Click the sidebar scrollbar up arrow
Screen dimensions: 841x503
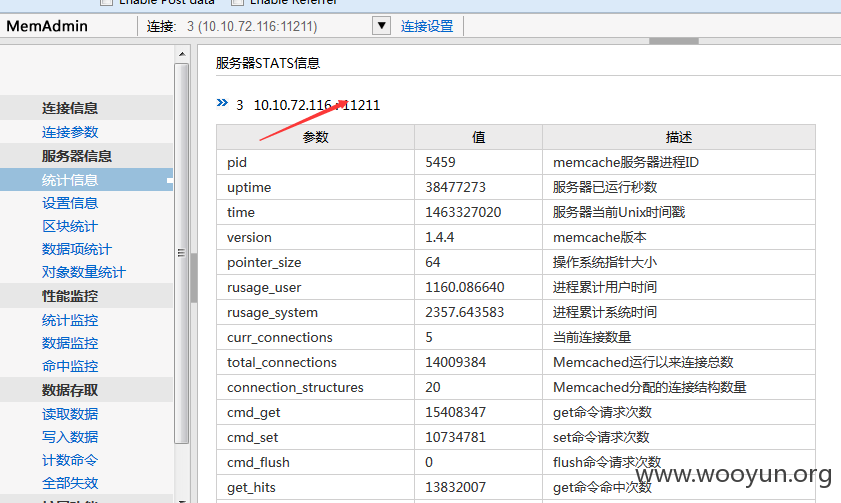click(182, 54)
